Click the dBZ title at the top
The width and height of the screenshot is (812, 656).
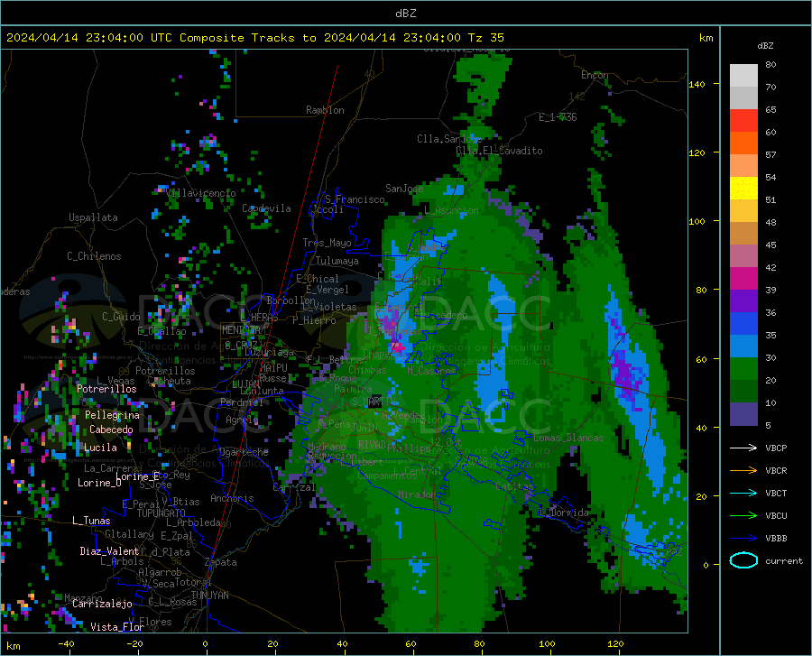click(x=405, y=14)
